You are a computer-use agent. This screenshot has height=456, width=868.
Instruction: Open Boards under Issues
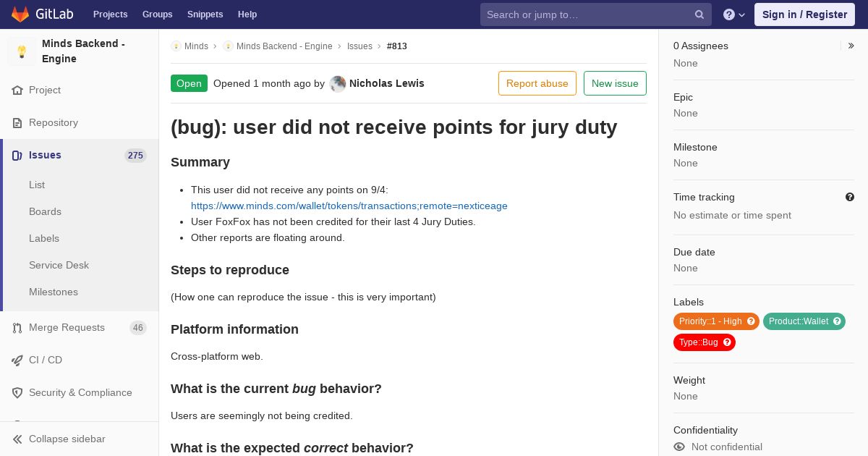pos(45,211)
